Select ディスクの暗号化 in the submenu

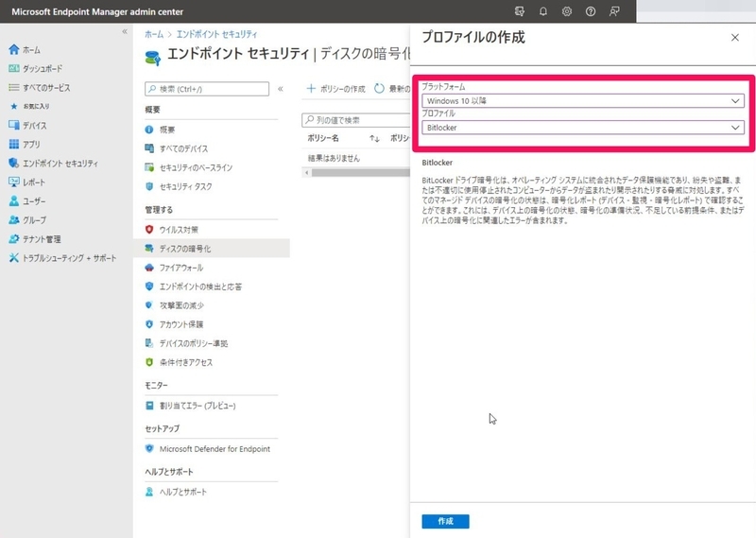coord(212,249)
